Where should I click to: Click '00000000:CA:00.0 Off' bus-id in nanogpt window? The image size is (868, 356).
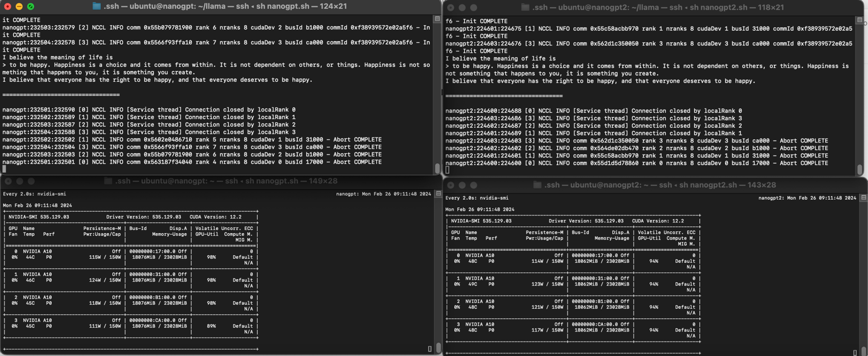pos(157,320)
